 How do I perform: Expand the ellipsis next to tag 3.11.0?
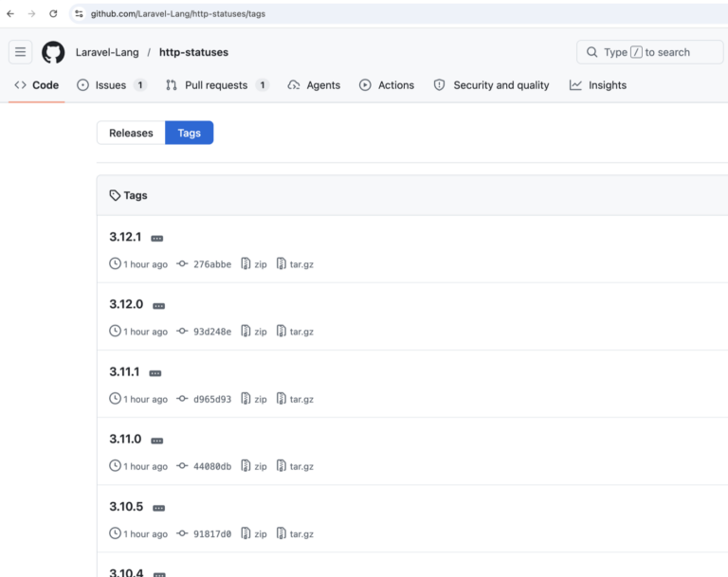(157, 441)
